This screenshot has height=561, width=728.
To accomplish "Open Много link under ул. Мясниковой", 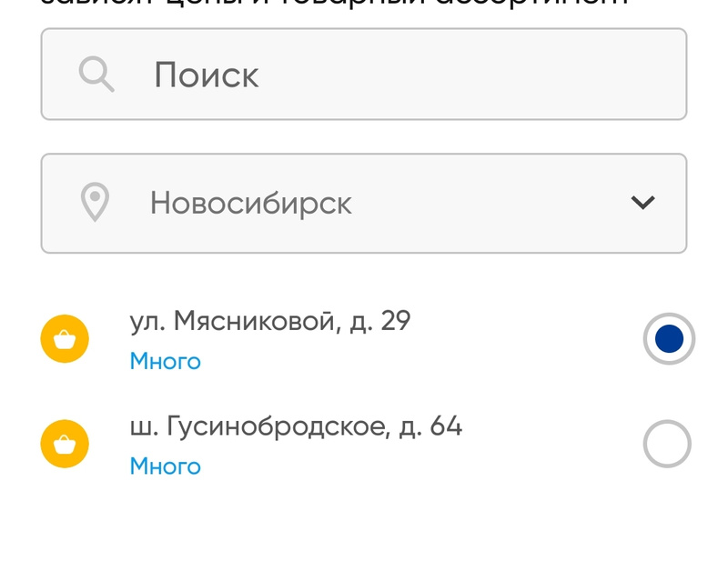I will pos(165,361).
